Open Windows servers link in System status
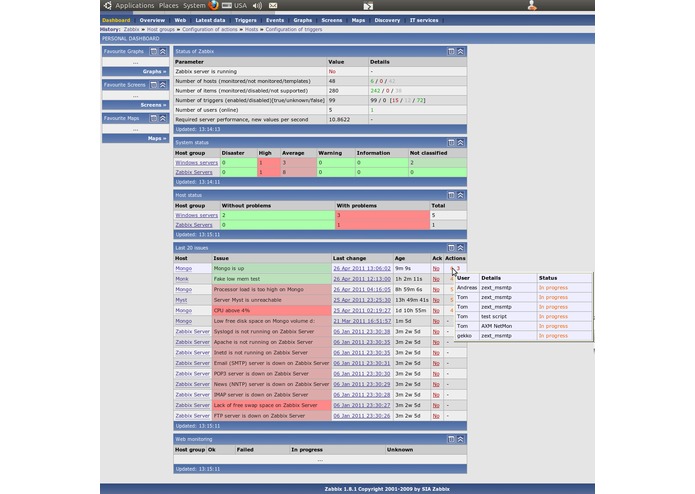The image size is (695, 494). tap(196, 163)
